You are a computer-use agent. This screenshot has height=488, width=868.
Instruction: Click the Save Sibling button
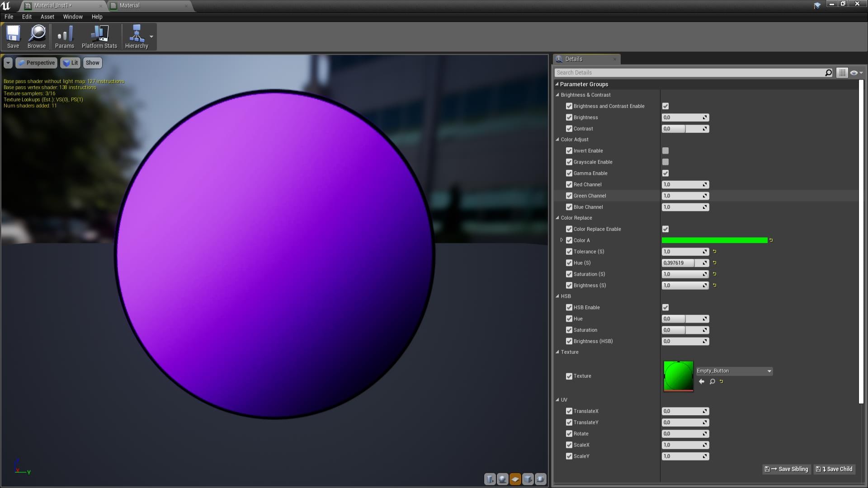pyautogui.click(x=786, y=469)
